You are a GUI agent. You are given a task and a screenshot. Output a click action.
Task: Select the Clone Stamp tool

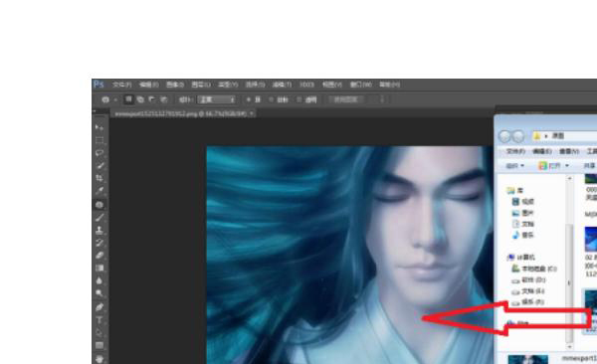coord(99,230)
